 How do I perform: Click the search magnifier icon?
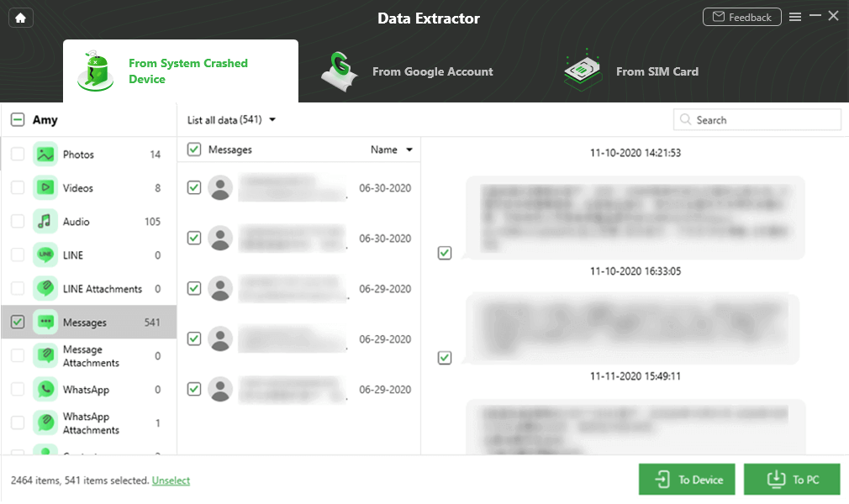coord(685,119)
